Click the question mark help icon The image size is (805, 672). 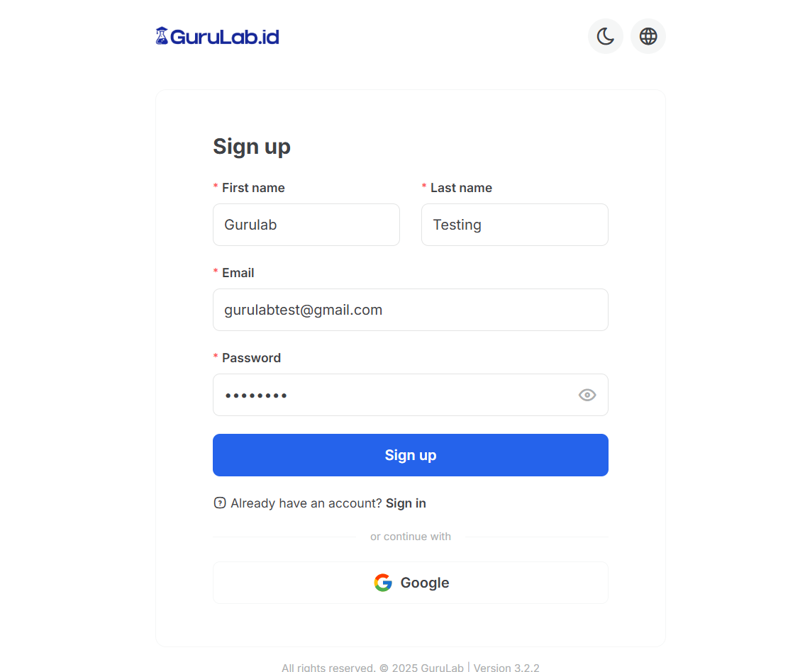point(220,503)
